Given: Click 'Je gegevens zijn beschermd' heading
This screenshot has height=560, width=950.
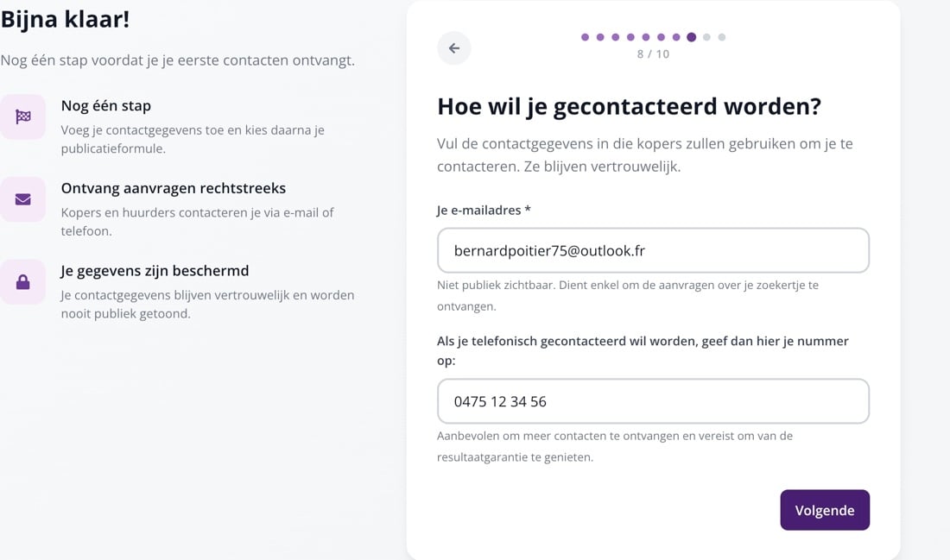Looking at the screenshot, I should pos(155,271).
